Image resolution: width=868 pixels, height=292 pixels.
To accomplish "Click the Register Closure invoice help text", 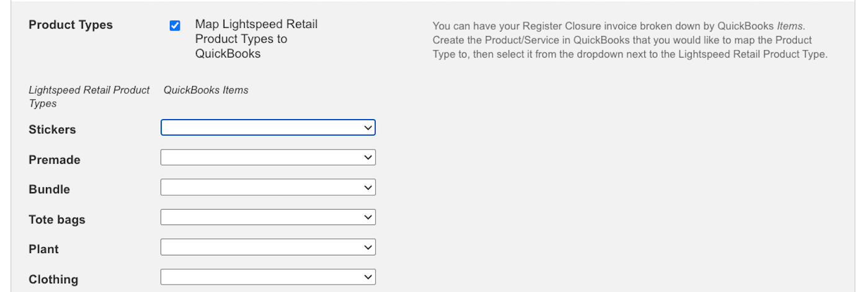I will 630,40.
